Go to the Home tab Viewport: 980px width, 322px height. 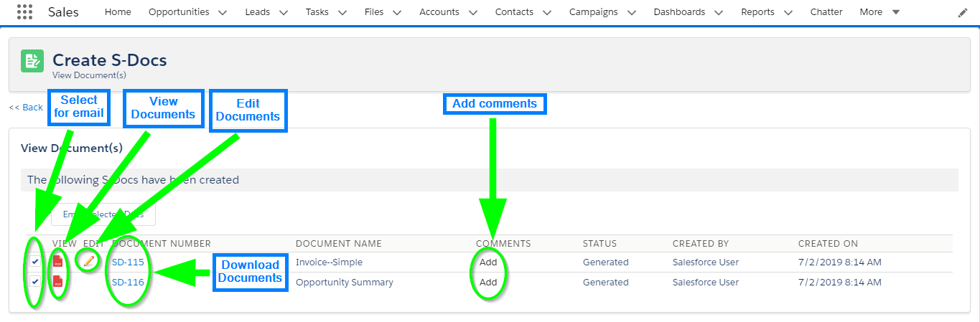[118, 12]
